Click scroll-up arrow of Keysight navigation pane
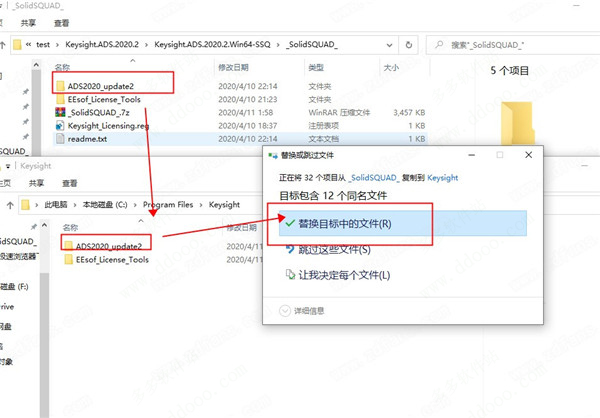This screenshot has width=600, height=418. point(44,225)
